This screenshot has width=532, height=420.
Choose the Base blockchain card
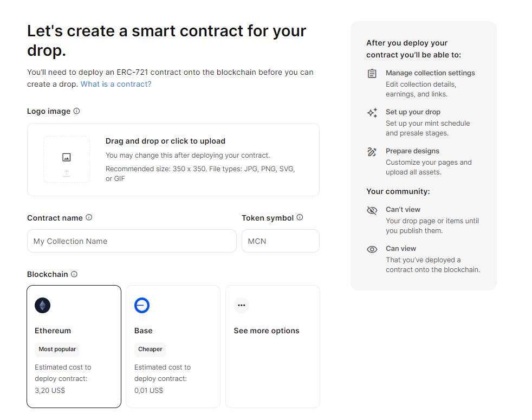(173, 346)
